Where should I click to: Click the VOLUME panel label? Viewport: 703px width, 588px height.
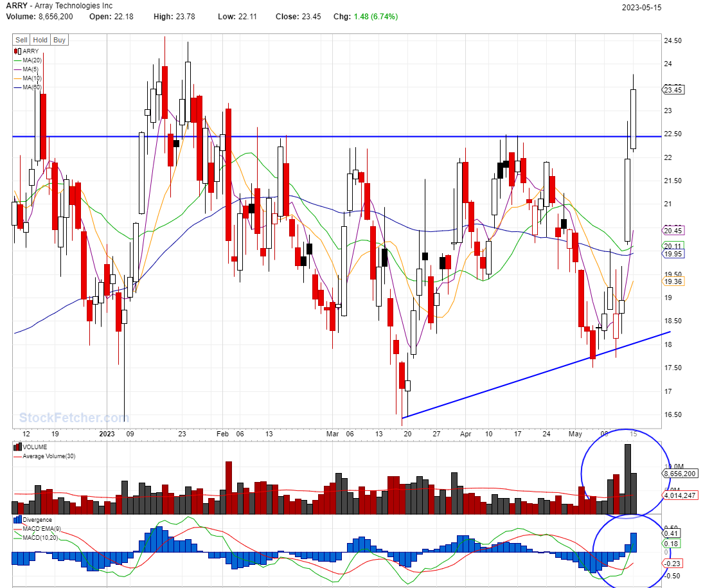(35, 447)
